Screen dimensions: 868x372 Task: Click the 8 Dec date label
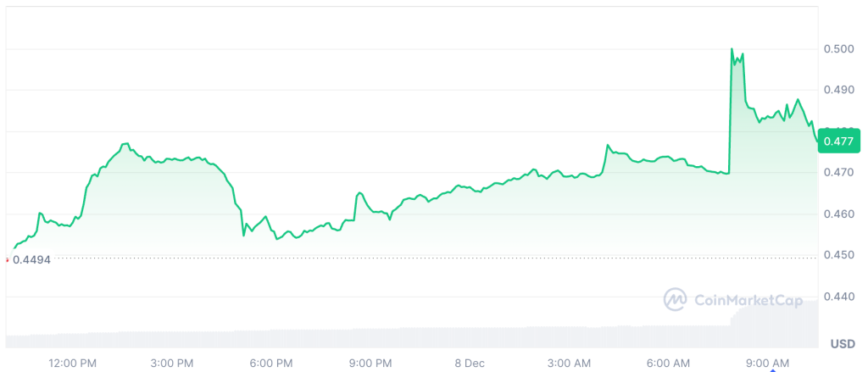tap(470, 363)
